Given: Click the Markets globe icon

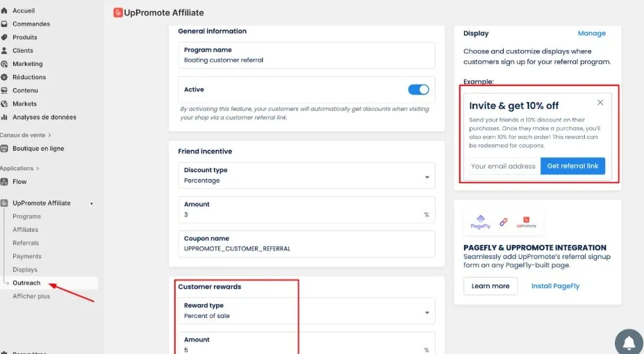Looking at the screenshot, I should coord(4,104).
